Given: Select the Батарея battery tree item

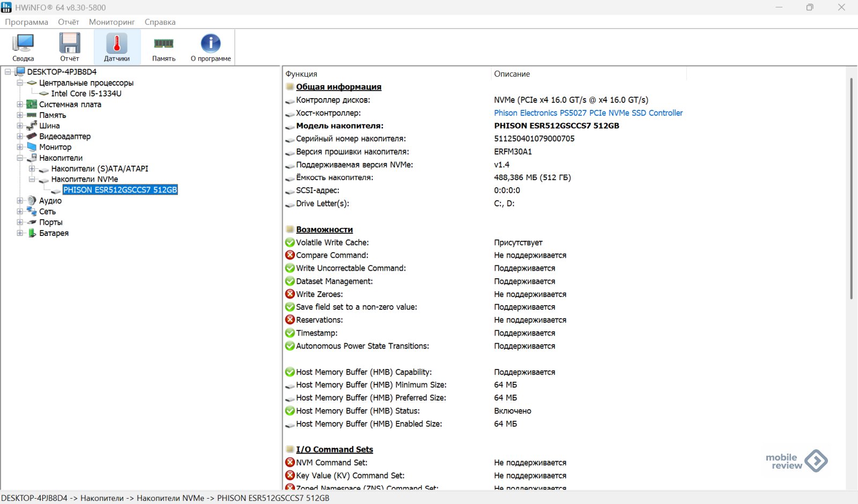Looking at the screenshot, I should (54, 233).
